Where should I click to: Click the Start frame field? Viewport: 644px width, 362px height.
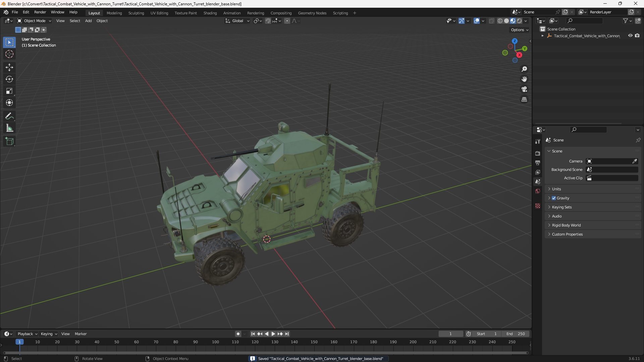point(487,334)
